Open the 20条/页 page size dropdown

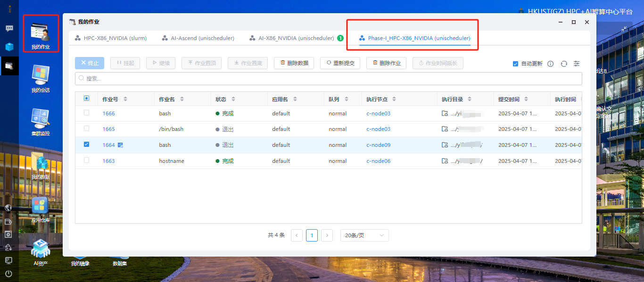point(364,235)
